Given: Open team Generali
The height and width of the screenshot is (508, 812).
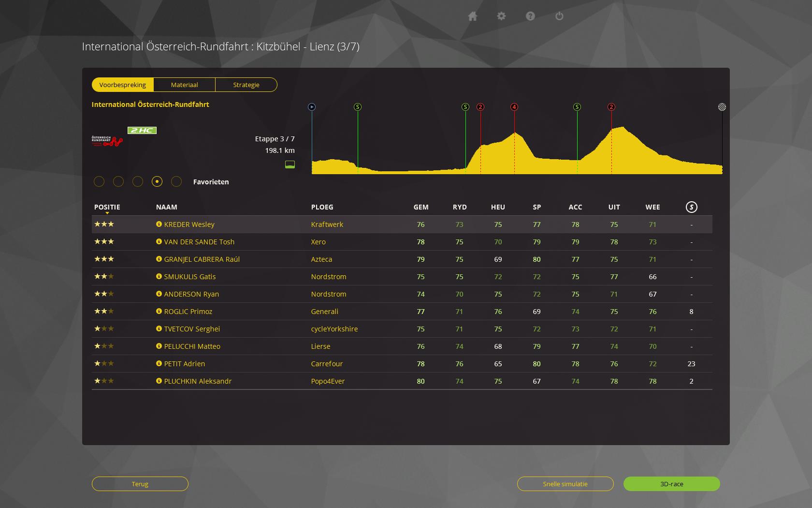Looking at the screenshot, I should click(324, 312).
